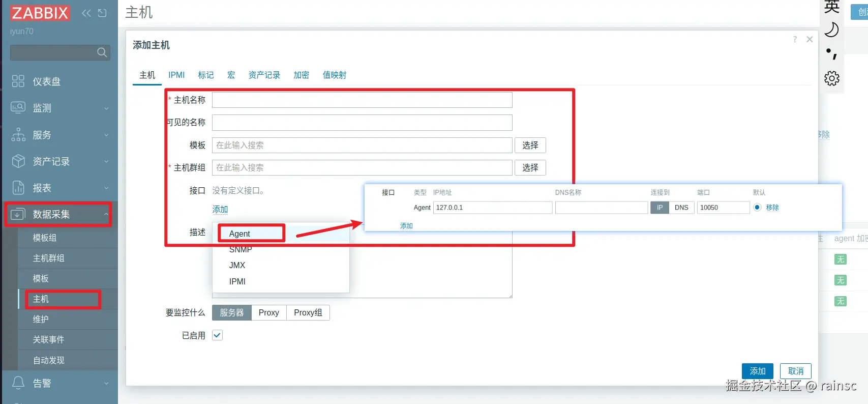Collapse the 数据采集 menu chevron
Image resolution: width=868 pixels, height=404 pixels.
point(106,214)
